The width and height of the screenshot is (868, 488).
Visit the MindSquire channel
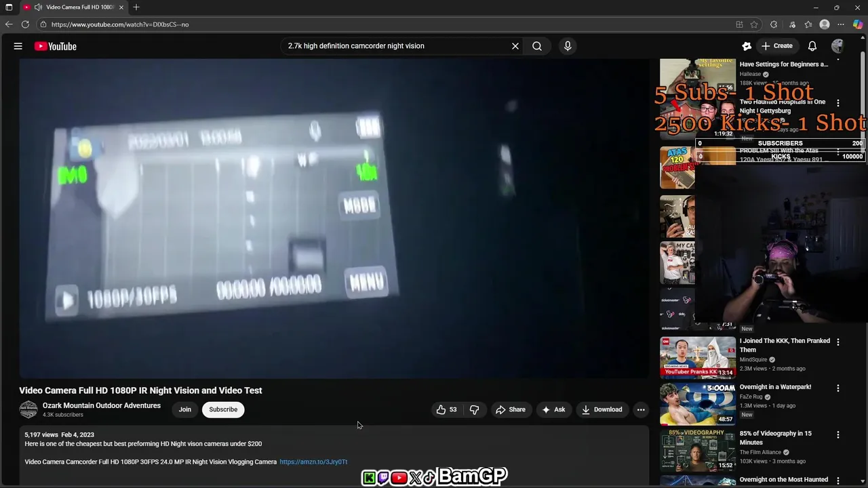[753, 360]
